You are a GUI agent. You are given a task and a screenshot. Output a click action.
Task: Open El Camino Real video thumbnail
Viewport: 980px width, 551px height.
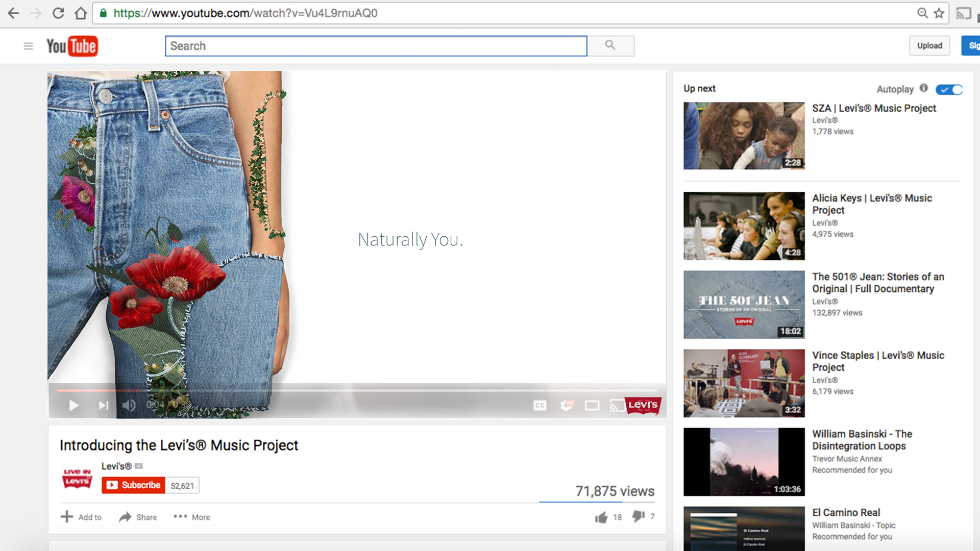(744, 529)
